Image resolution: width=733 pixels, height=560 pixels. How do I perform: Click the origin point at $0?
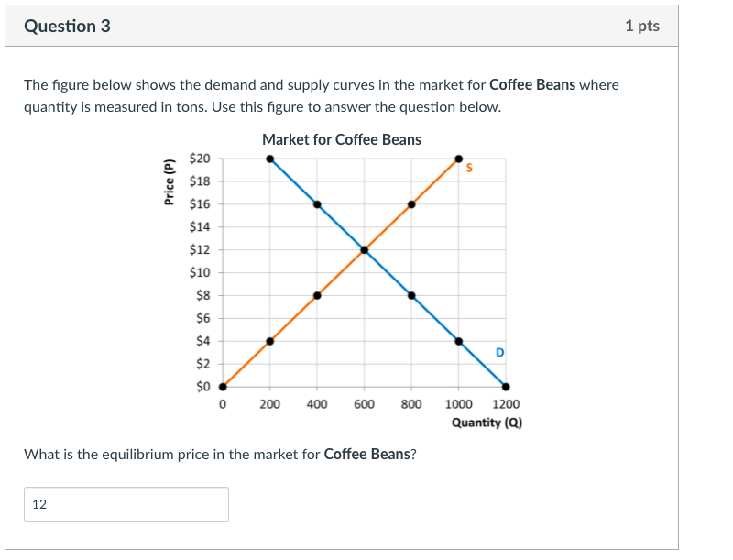pos(223,385)
